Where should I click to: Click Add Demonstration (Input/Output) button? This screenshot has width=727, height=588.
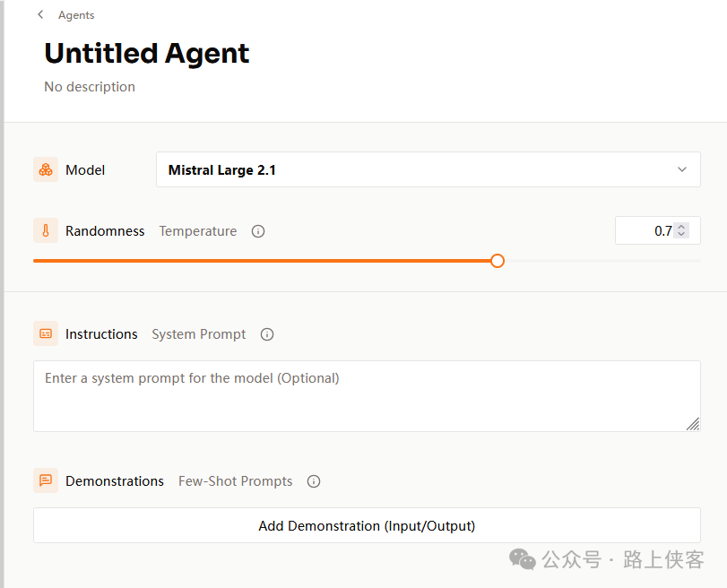[x=367, y=525]
